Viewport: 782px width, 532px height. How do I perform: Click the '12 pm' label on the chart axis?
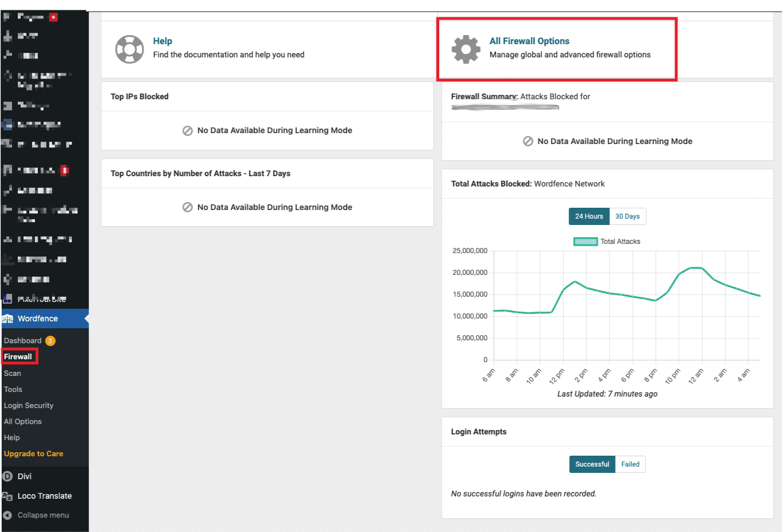(556, 376)
